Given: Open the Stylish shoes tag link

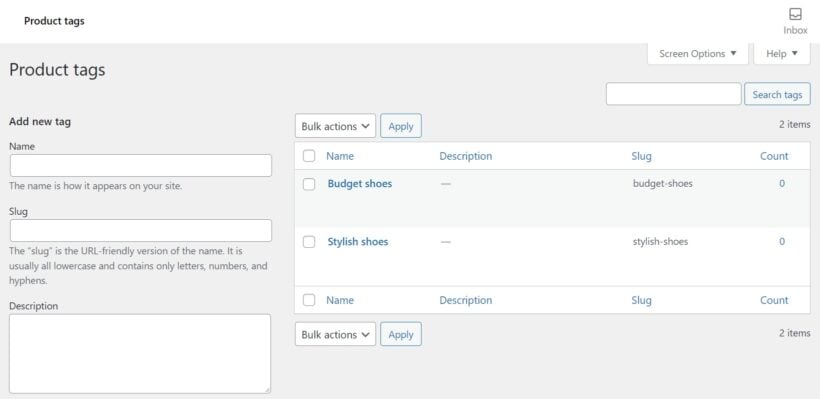Looking at the screenshot, I should [x=358, y=242].
